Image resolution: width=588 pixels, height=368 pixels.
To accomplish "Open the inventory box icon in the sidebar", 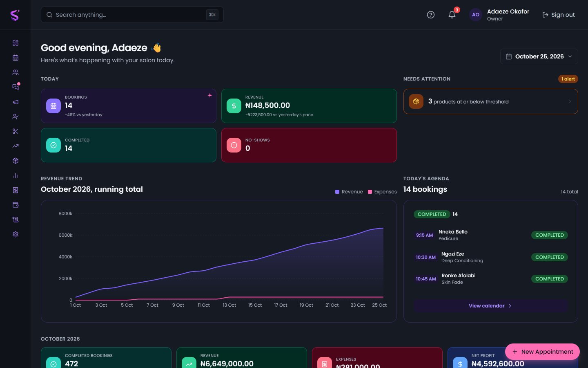I will click(16, 161).
